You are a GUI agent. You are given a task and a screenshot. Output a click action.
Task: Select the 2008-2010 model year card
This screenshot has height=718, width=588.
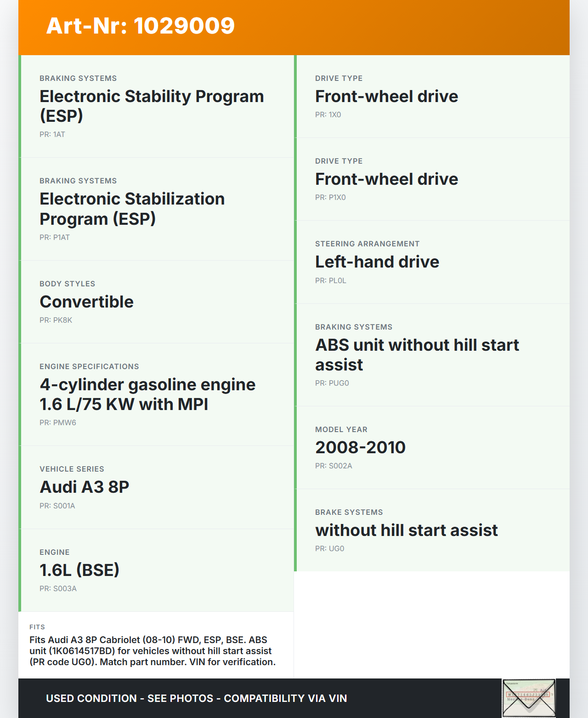coord(432,447)
